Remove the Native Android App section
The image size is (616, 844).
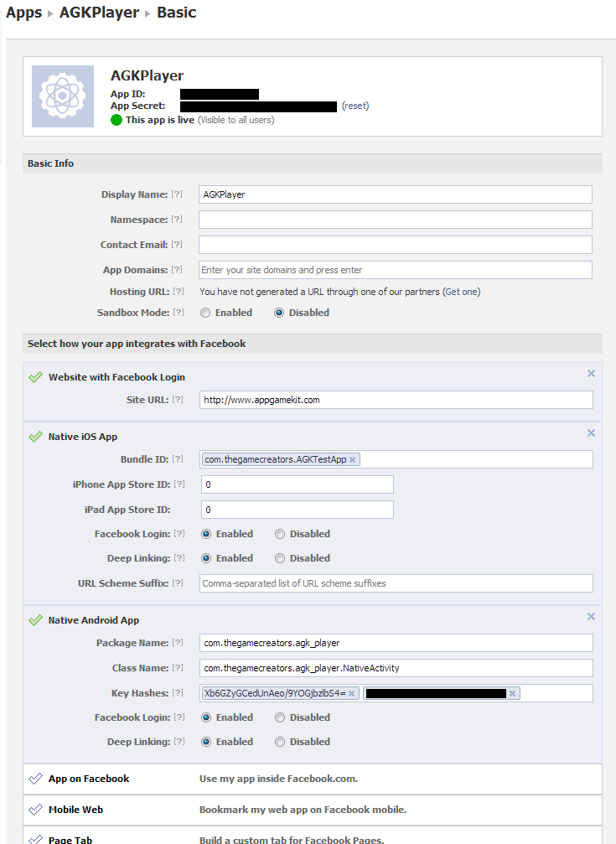point(591,617)
